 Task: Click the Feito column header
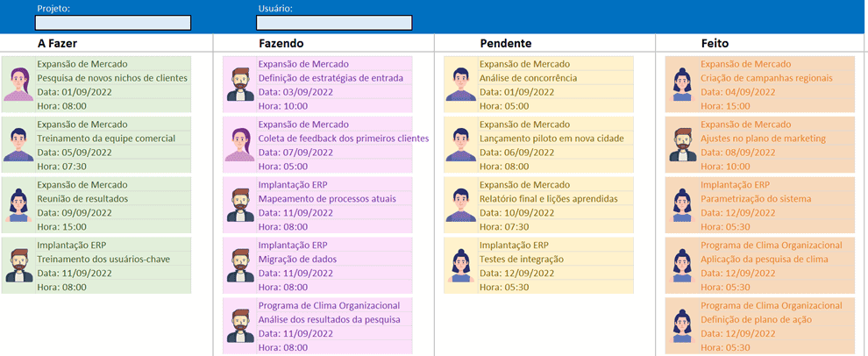[715, 43]
